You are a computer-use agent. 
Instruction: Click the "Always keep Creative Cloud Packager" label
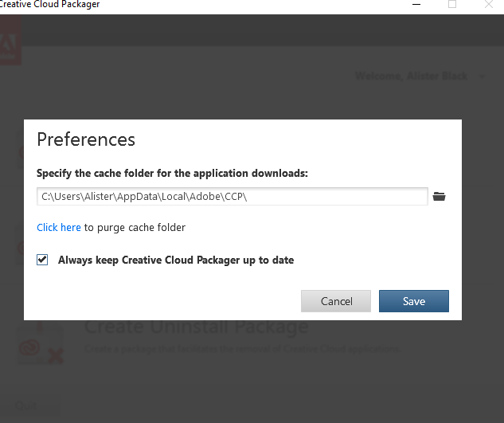point(176,260)
